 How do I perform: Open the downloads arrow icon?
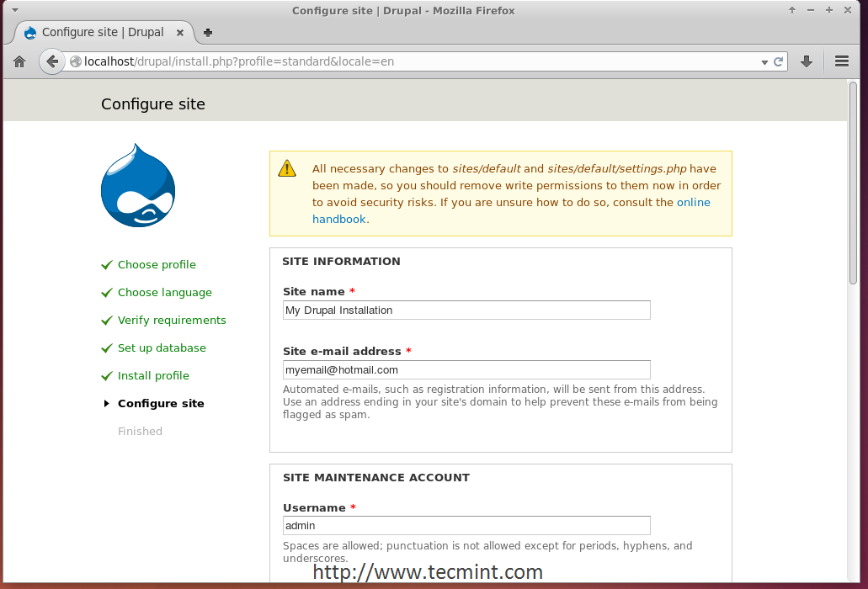point(807,61)
